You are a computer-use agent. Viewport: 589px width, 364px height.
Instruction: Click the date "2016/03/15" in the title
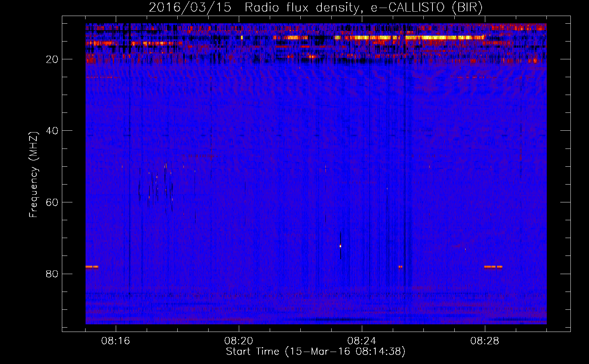190,8
